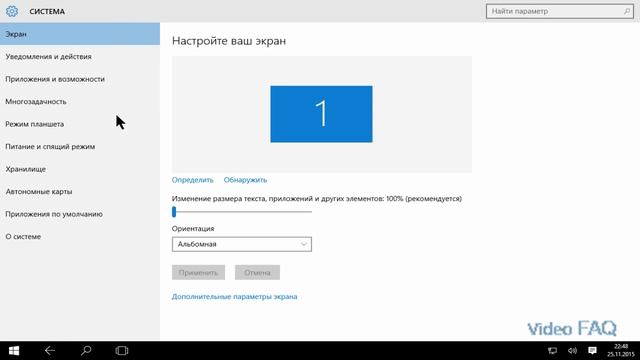Screen dimensions: 640x360
Task: Open the volume tray icon
Action: pyautogui.click(x=572, y=351)
